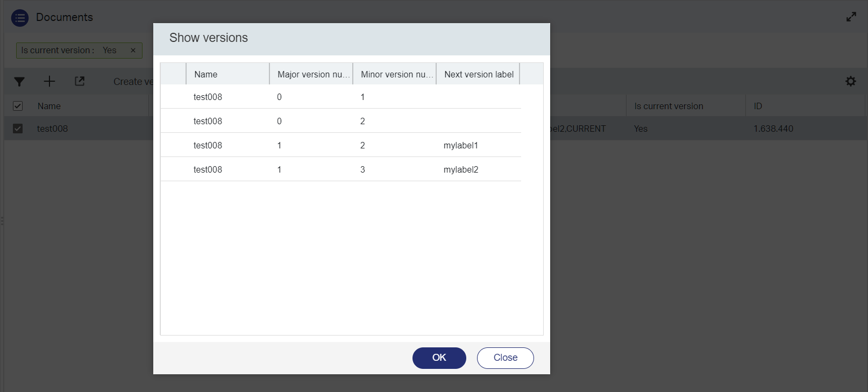The width and height of the screenshot is (868, 392).
Task: Click the Documents list icon
Action: point(20,18)
